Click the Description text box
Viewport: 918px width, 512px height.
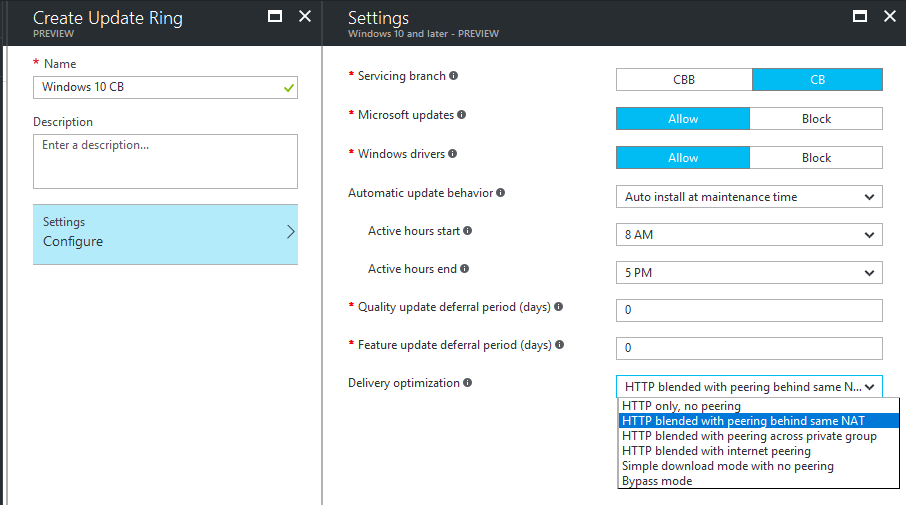(166, 161)
